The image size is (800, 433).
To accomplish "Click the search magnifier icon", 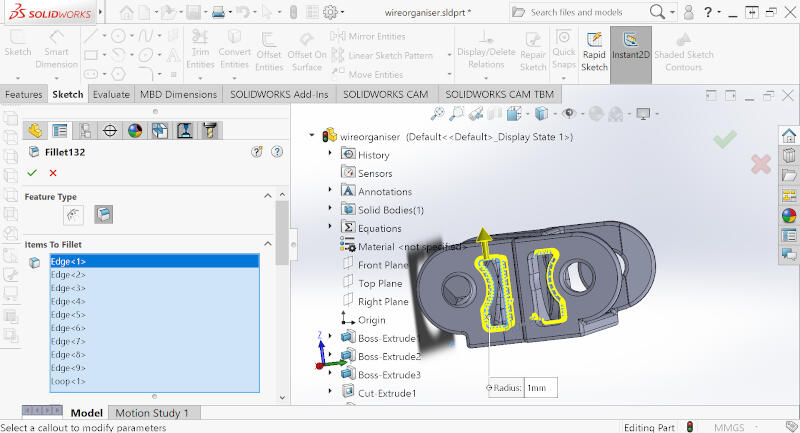I will [658, 12].
